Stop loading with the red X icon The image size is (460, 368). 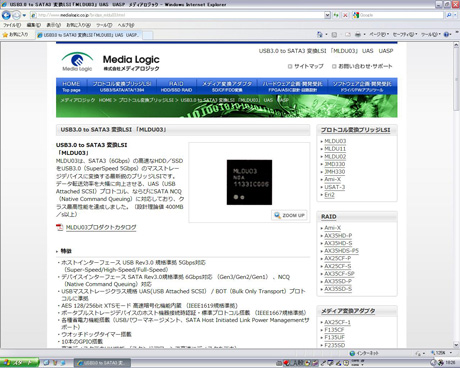coord(345,15)
